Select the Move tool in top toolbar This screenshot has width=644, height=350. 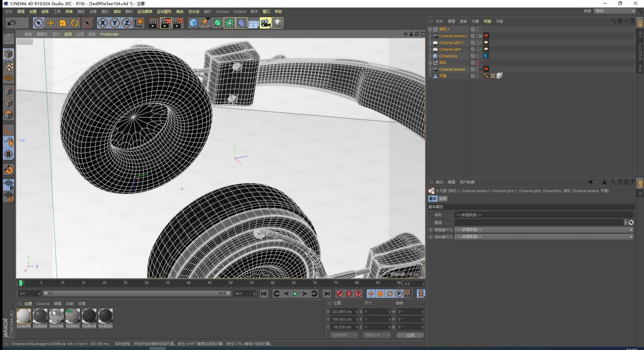[51, 23]
